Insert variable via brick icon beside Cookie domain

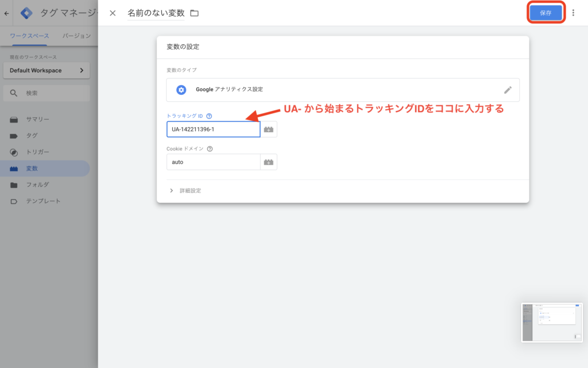[269, 162]
